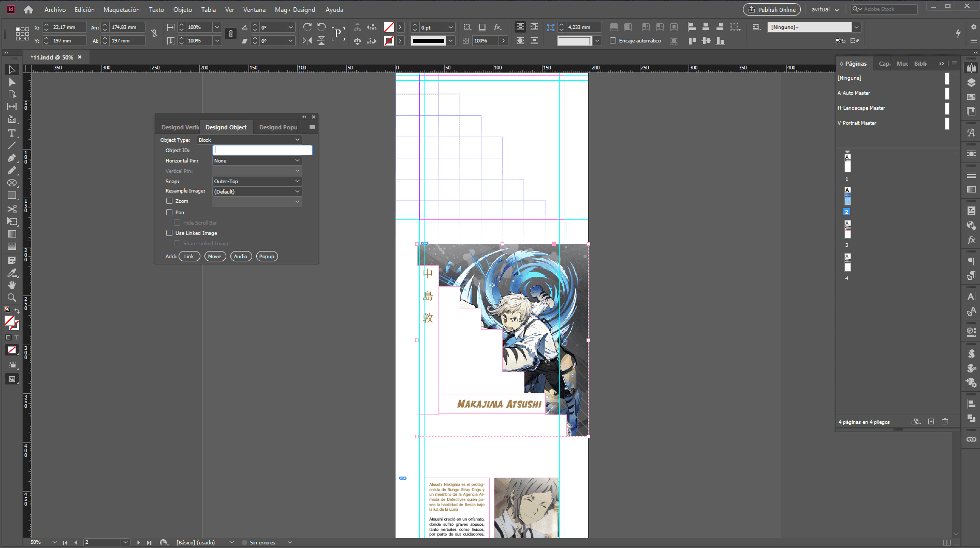Select the Direct Selection tool
Image resolution: width=980 pixels, height=548 pixels.
(12, 82)
